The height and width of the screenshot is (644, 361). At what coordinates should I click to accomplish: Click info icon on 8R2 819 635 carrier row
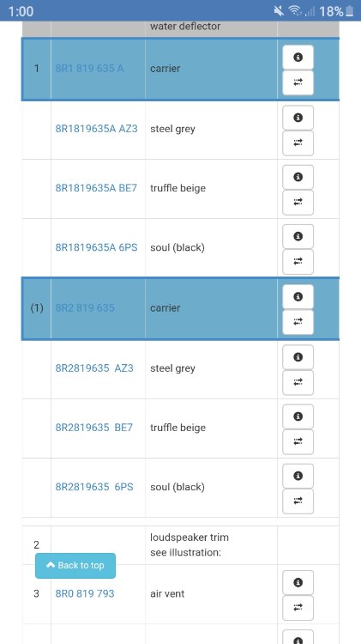[298, 296]
